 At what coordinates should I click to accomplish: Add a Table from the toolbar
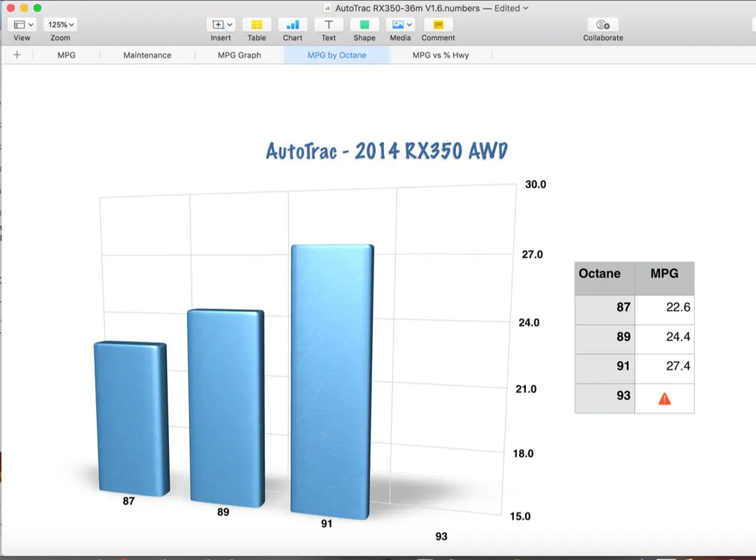(x=256, y=24)
